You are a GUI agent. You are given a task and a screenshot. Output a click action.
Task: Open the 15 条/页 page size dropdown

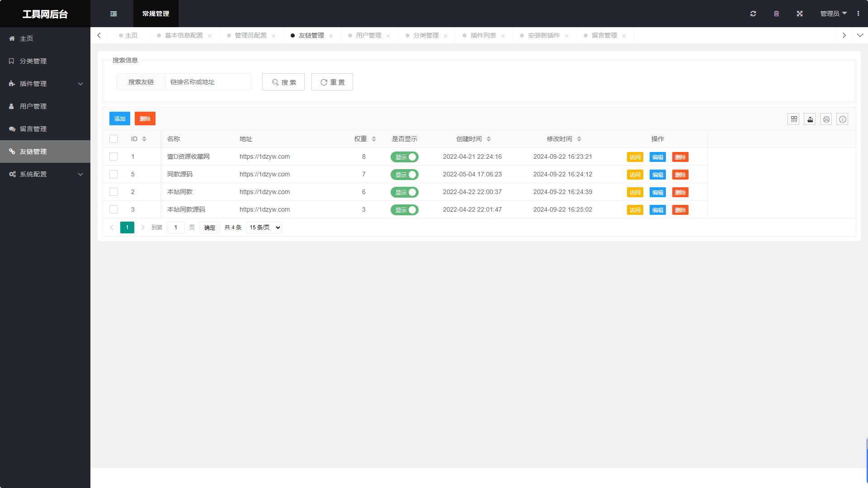(x=264, y=227)
